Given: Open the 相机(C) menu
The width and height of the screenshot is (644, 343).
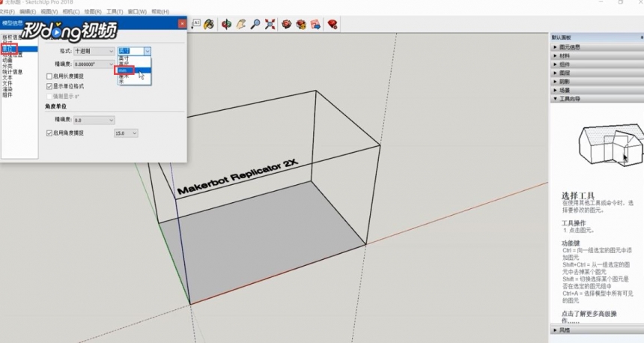Looking at the screenshot, I should pos(70,11).
